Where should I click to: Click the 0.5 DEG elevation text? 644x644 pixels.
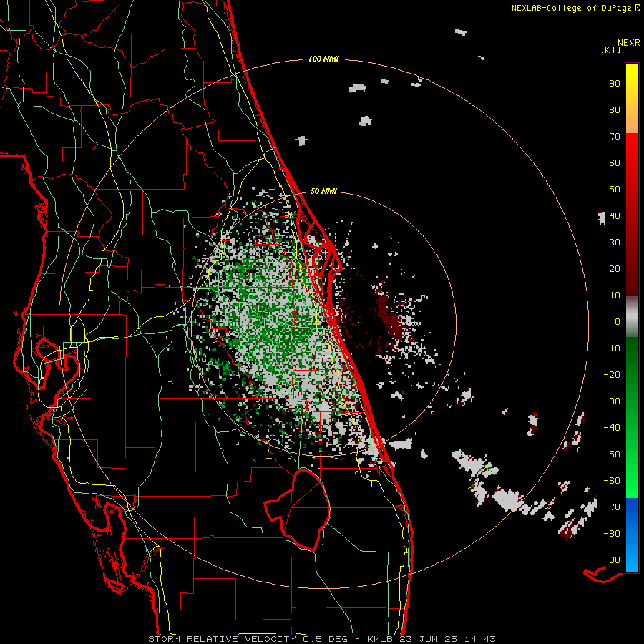pos(325,639)
